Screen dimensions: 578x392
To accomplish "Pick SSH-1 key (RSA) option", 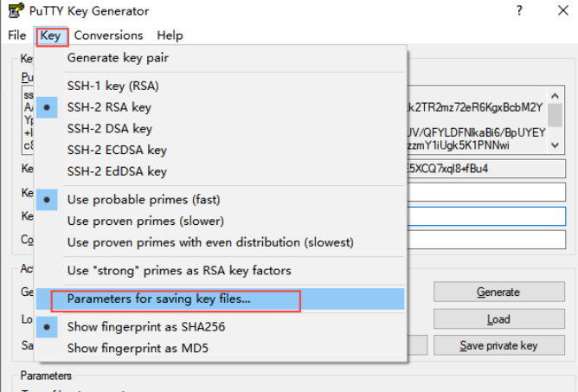I will tap(112, 86).
